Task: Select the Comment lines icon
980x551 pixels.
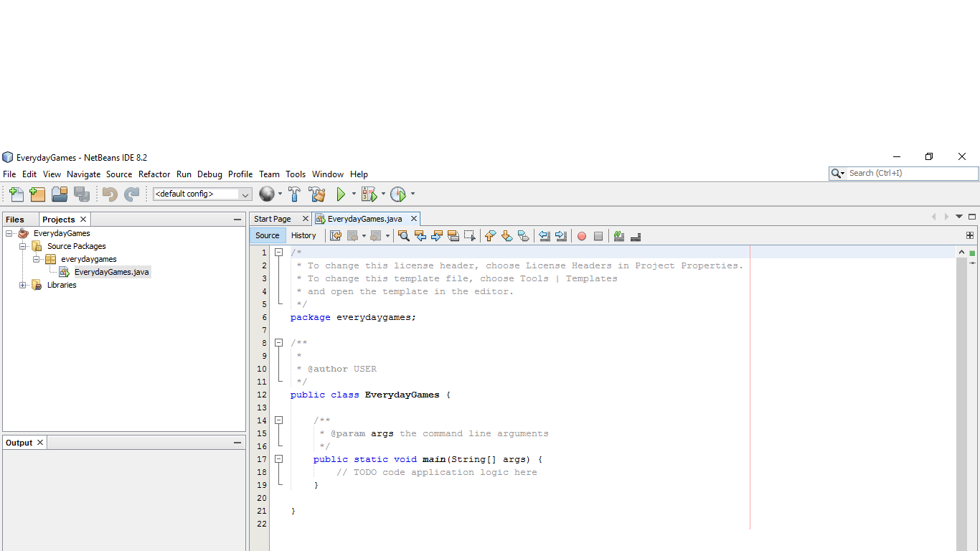Action: (x=618, y=236)
